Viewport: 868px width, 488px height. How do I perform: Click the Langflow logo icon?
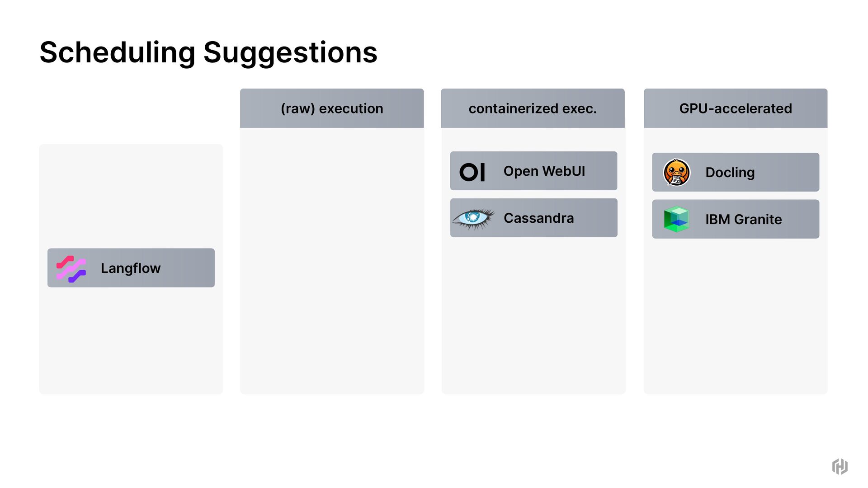pos(71,269)
